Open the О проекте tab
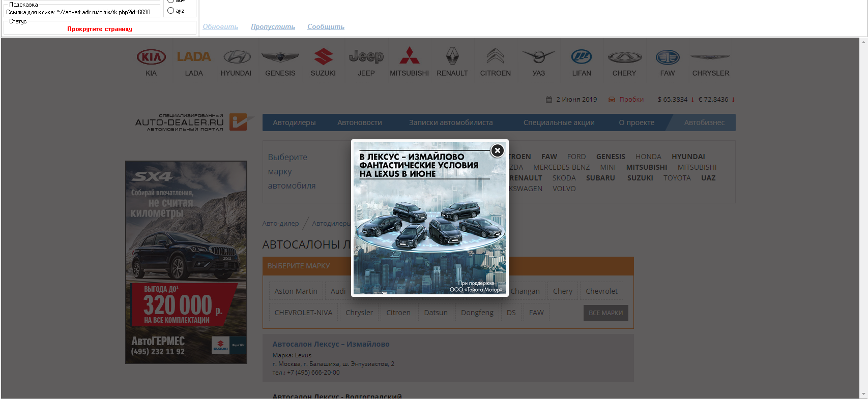The image size is (868, 399). click(636, 122)
